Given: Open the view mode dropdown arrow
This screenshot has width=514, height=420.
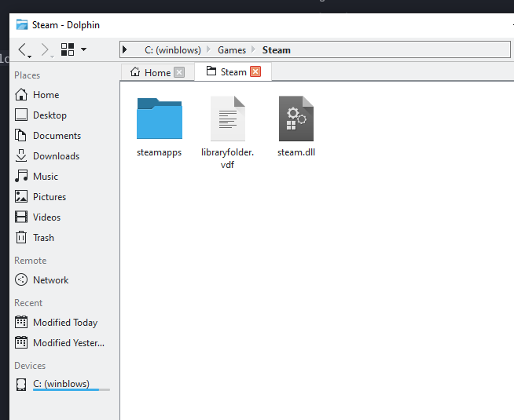Looking at the screenshot, I should (x=83, y=49).
